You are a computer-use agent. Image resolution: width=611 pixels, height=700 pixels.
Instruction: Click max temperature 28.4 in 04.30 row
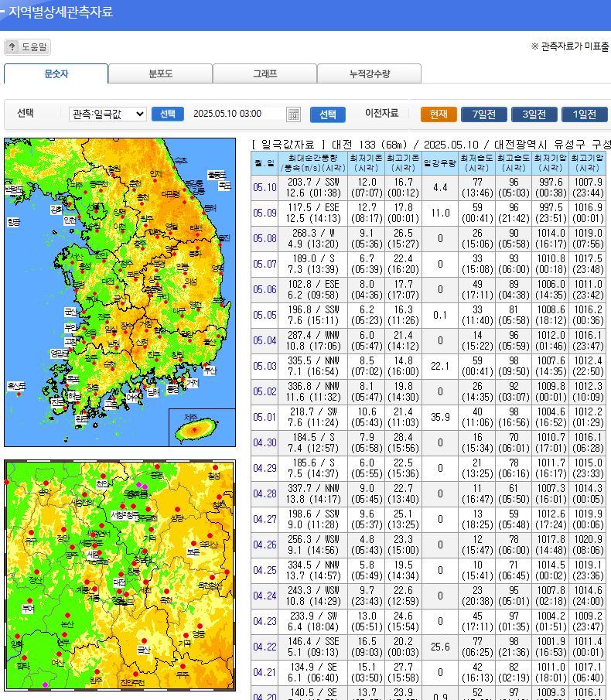coord(403,438)
